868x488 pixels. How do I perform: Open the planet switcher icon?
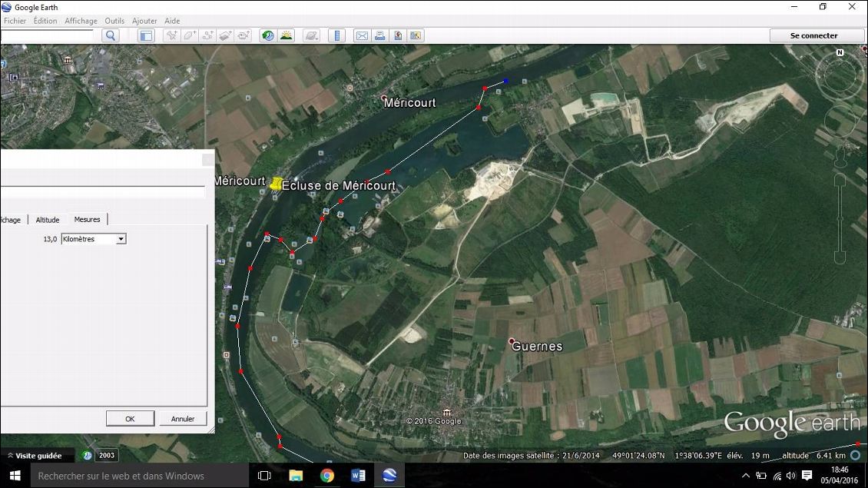coord(312,35)
